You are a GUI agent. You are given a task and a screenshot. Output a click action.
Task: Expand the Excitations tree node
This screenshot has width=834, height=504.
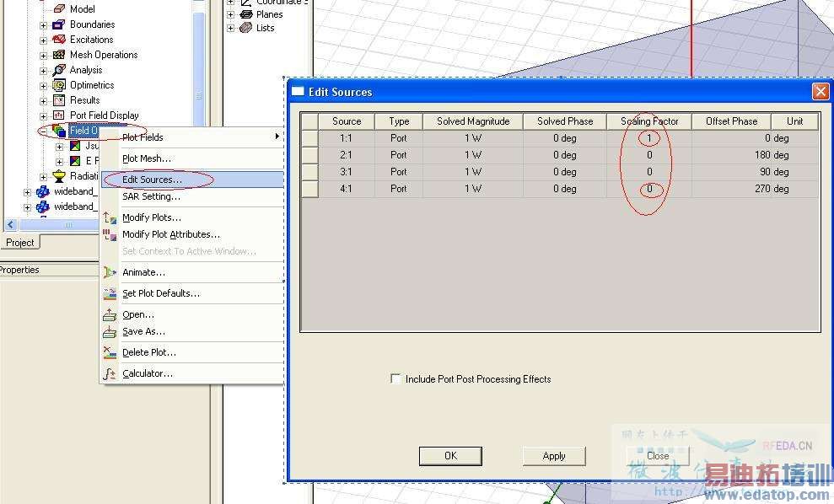43,40
